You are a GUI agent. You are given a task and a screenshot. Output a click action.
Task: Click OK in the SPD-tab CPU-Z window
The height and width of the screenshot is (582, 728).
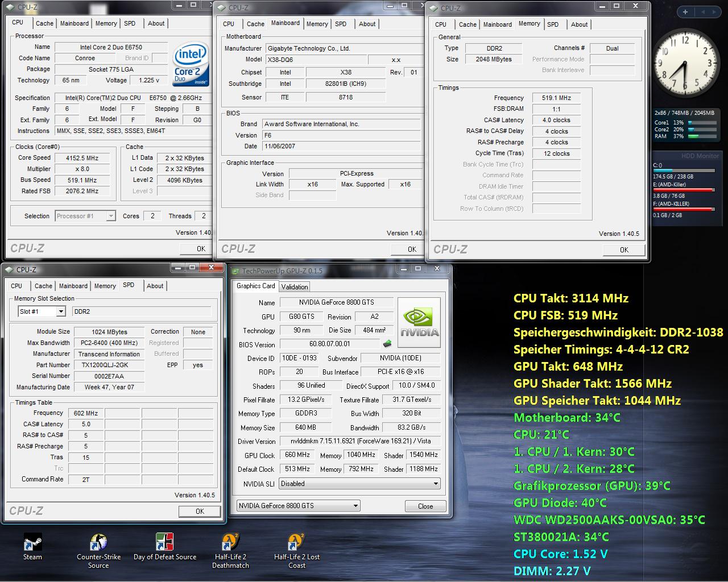tap(200, 511)
